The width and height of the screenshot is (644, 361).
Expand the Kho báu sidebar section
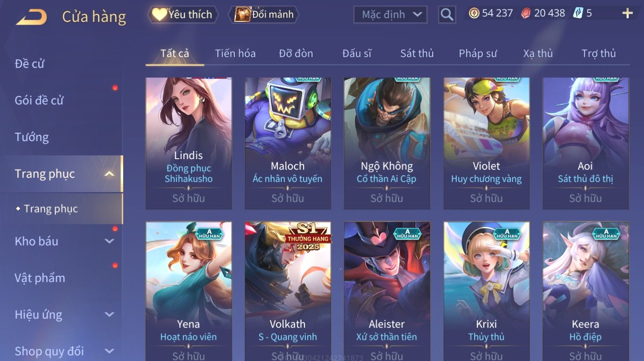(109, 241)
